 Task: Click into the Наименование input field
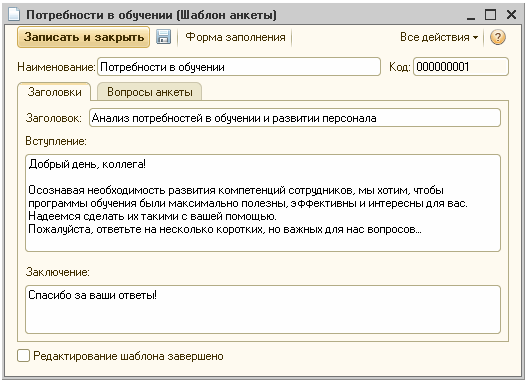[x=239, y=67]
